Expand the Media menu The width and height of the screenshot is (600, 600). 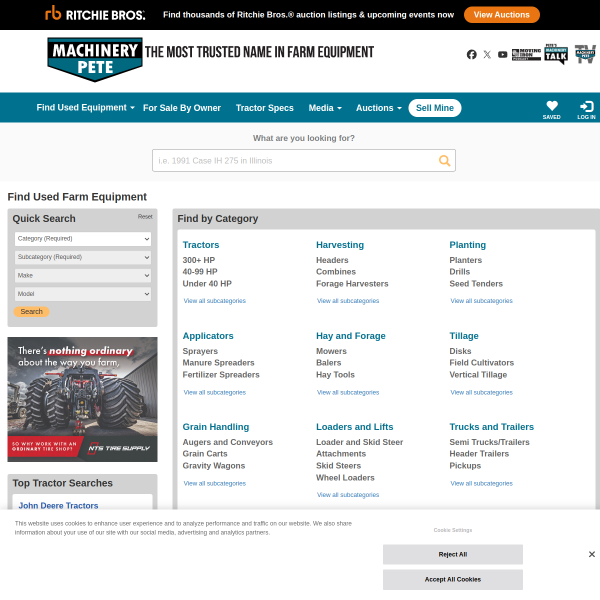click(325, 108)
